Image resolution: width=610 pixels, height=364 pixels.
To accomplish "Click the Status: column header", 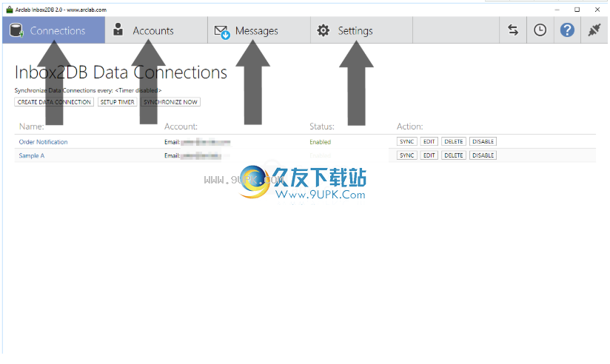I will tap(322, 127).
